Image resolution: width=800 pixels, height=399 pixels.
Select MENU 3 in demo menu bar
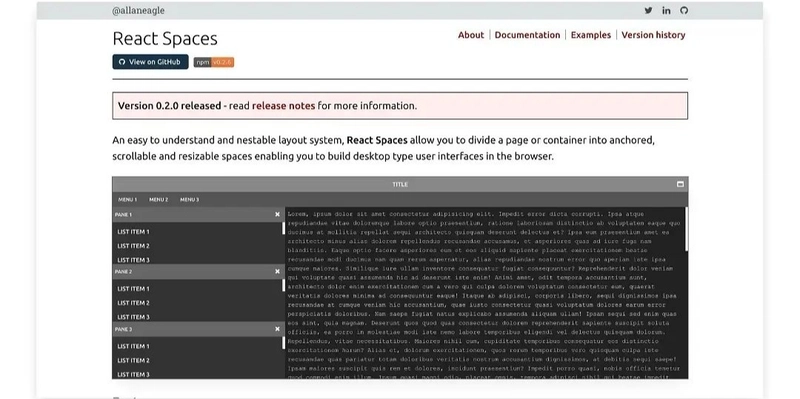pos(189,200)
